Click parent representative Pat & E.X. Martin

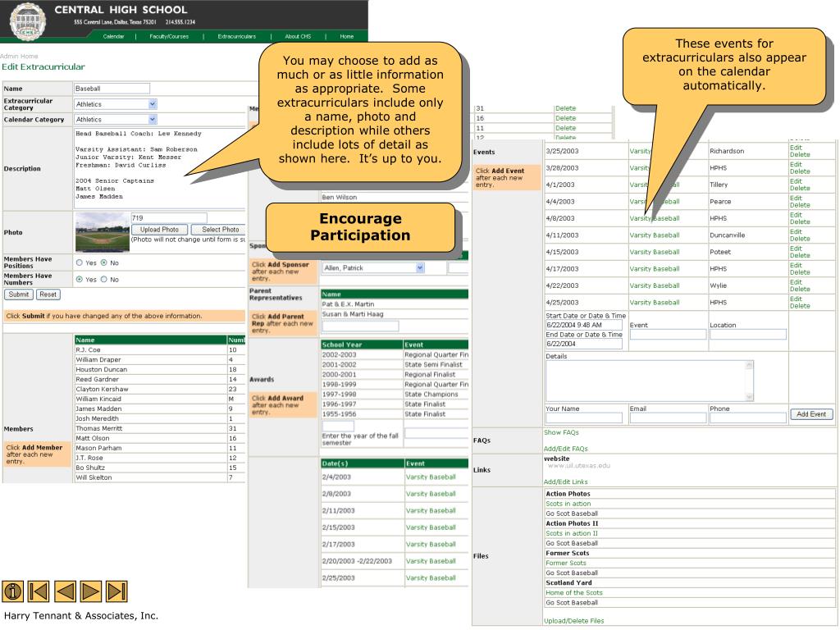pyautogui.click(x=395, y=304)
